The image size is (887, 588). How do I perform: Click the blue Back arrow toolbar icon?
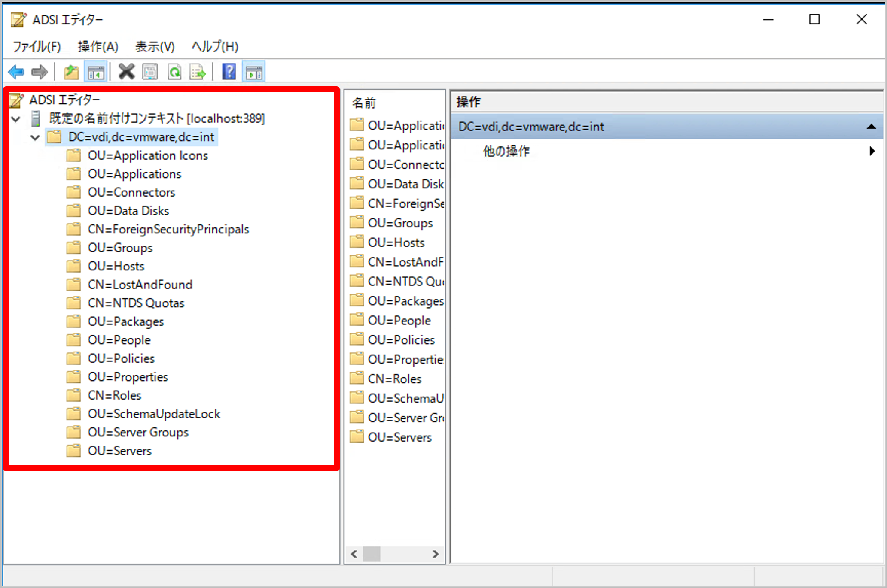(16, 72)
